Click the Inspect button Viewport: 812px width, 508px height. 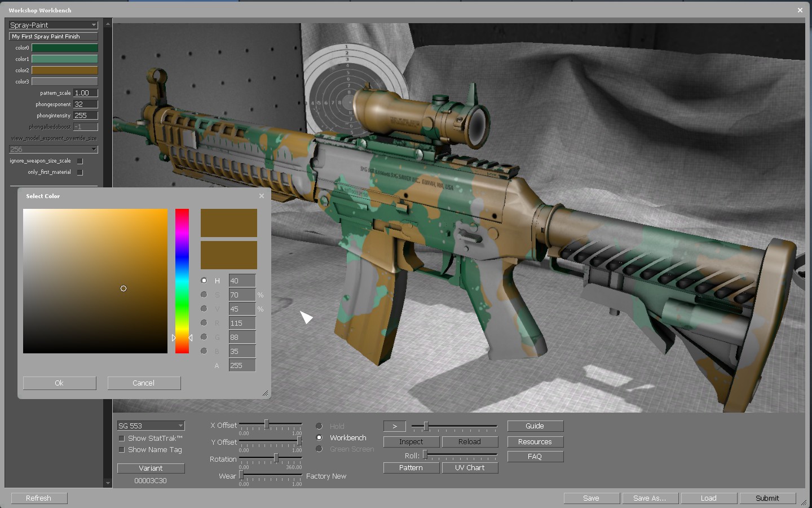(411, 442)
